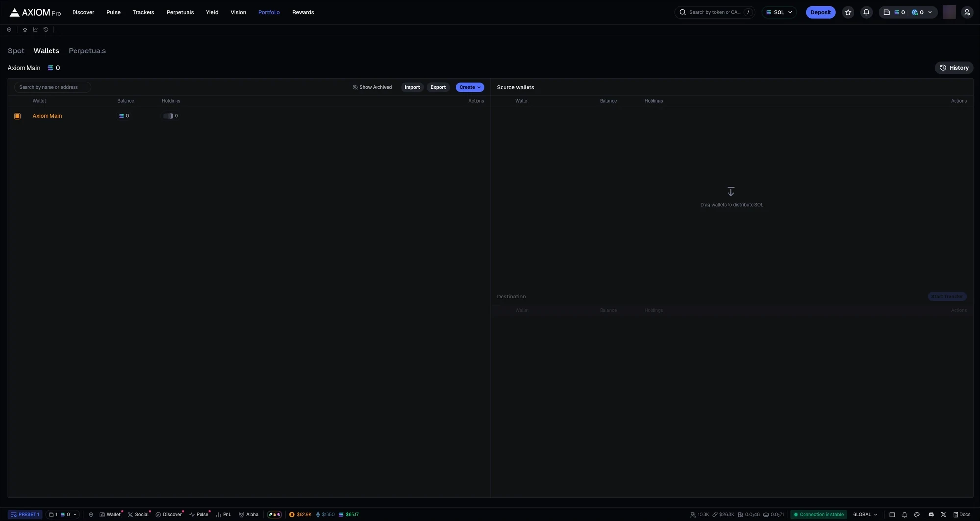The height and width of the screenshot is (521, 980).
Task: Click the profile avatar thumbnail in header
Action: [949, 12]
